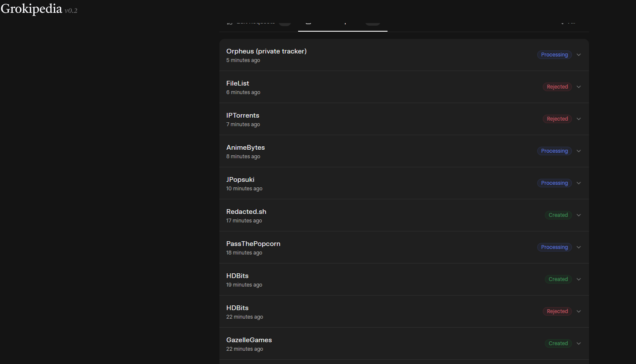Select the HDBits title from 19 minutes ago
The image size is (636, 364).
(x=237, y=276)
